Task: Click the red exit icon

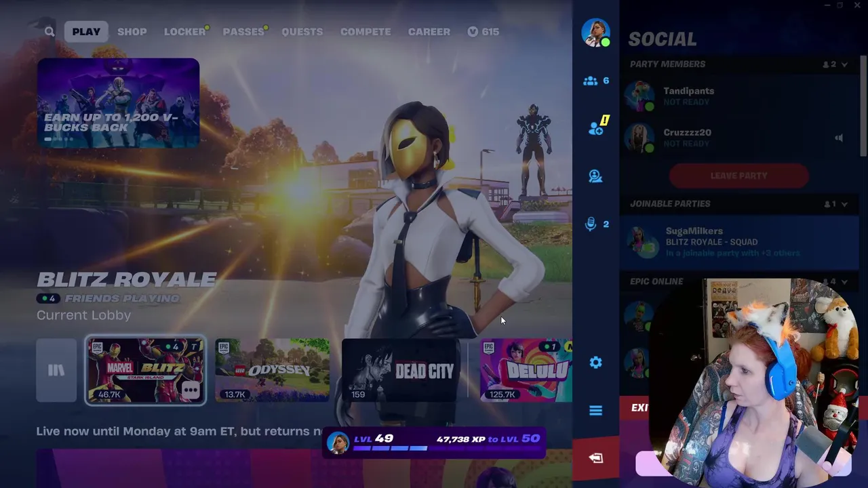Action: pos(595,458)
